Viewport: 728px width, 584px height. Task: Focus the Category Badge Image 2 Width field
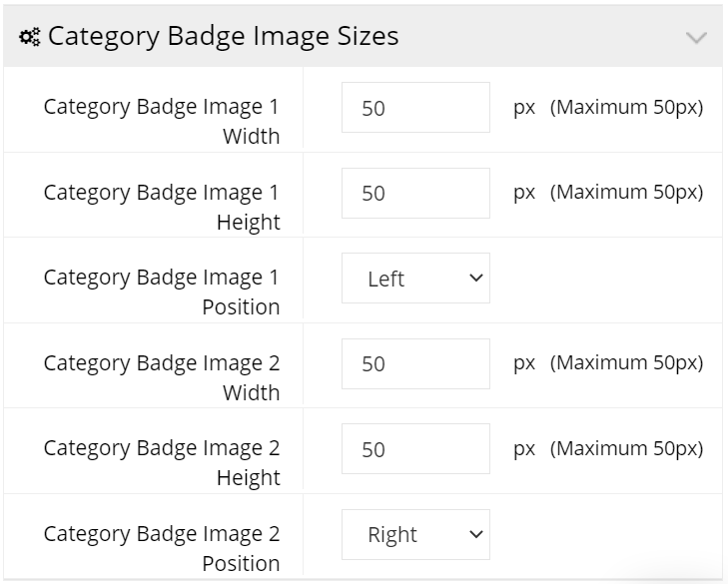(x=415, y=363)
